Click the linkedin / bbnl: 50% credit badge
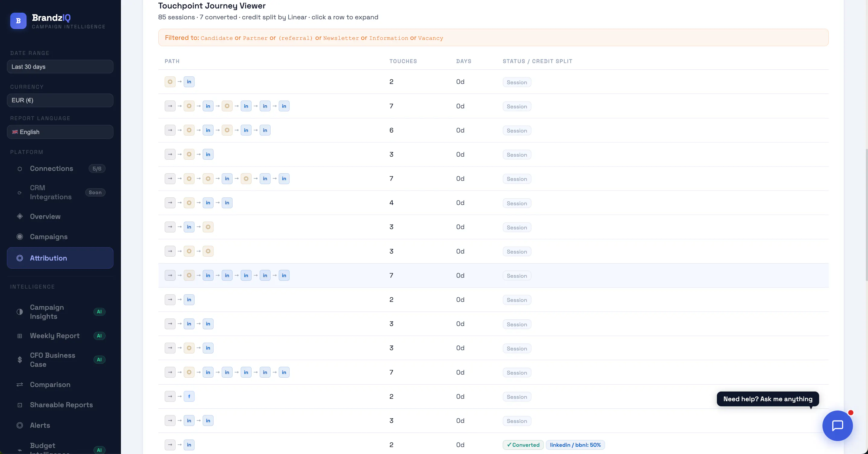Screen dimensions: 868x454 pyautogui.click(x=575, y=445)
